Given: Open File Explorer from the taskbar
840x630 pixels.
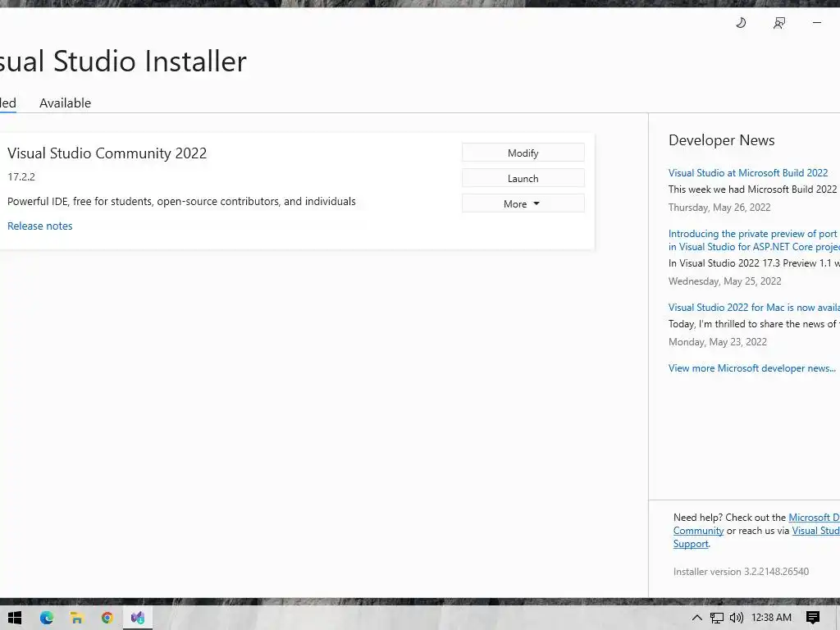Looking at the screenshot, I should click(x=76, y=618).
